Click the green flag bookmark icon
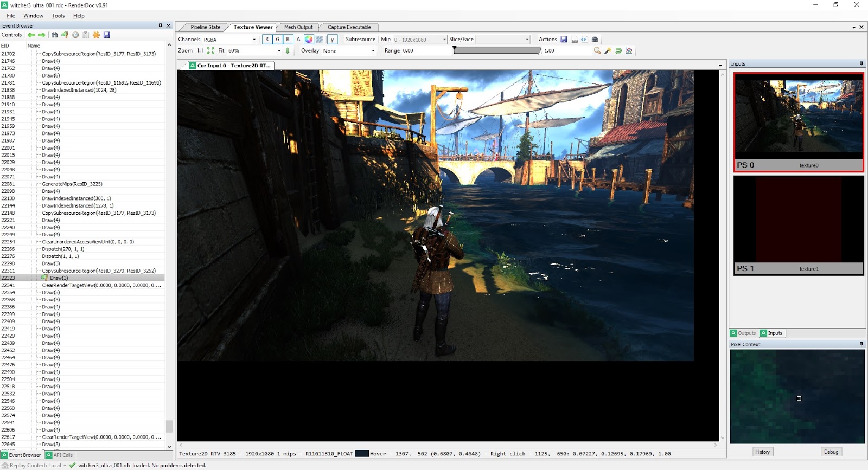This screenshot has width=868, height=470. point(65,35)
